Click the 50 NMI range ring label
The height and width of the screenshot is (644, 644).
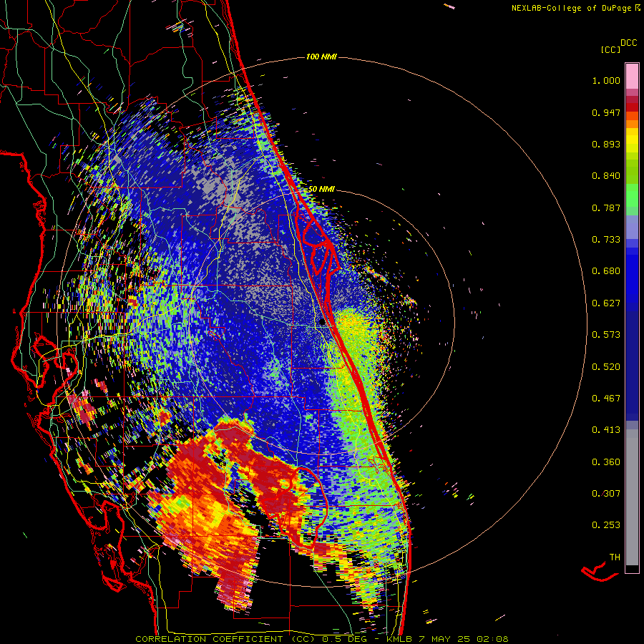coord(321,189)
